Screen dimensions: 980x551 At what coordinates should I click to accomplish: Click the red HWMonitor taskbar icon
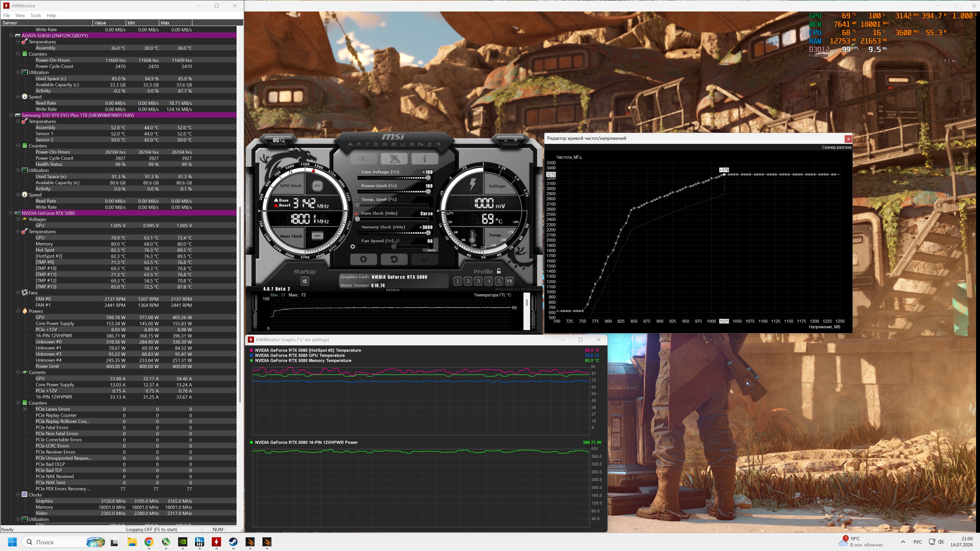coord(216,542)
